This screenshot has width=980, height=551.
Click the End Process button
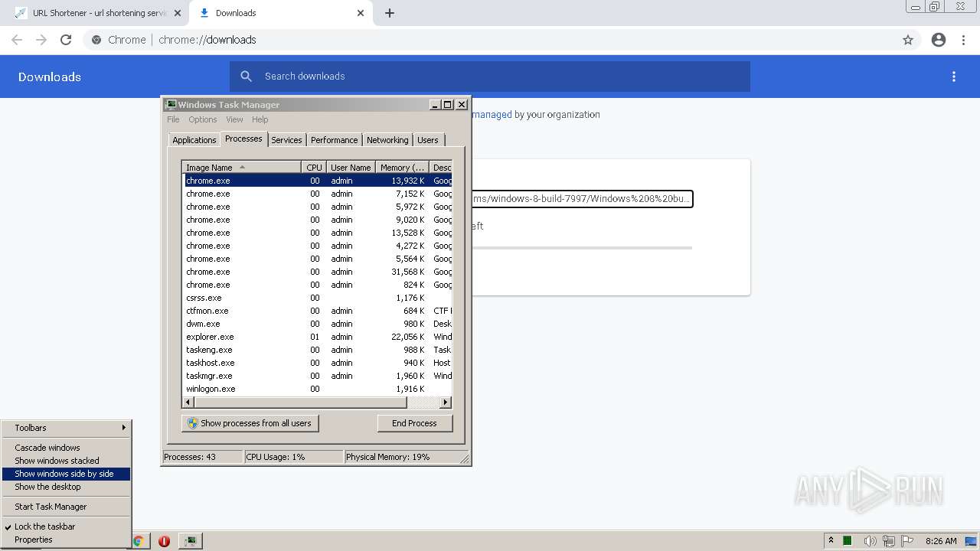414,423
